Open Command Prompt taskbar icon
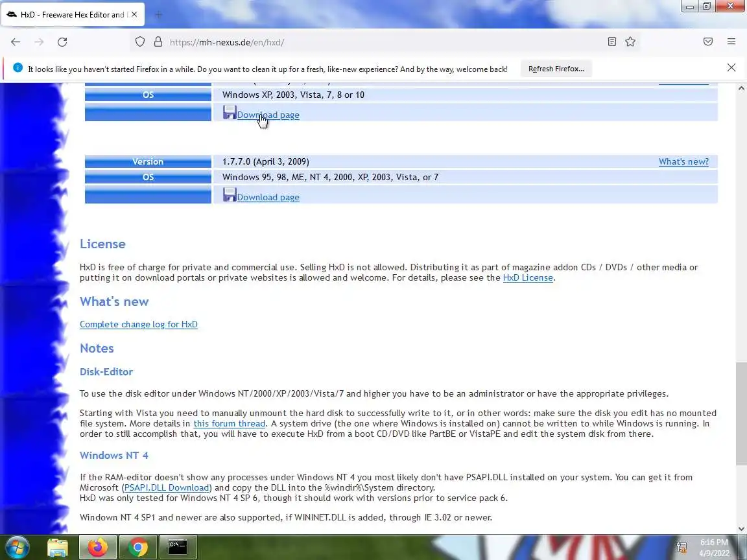Image resolution: width=747 pixels, height=560 pixels. point(178,547)
